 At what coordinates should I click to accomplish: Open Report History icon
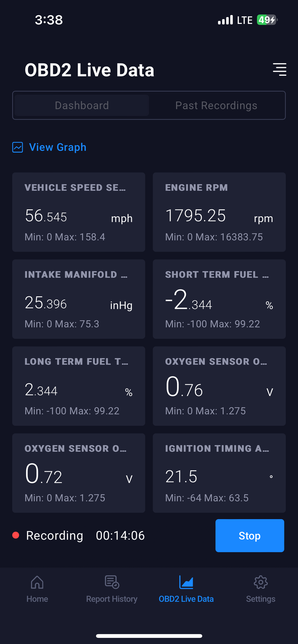coord(112,583)
